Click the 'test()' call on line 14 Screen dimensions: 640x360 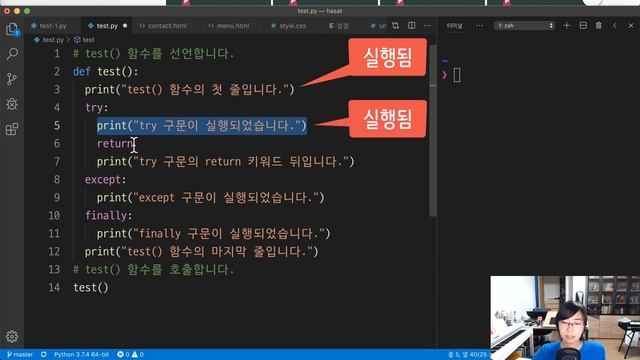tap(91, 287)
